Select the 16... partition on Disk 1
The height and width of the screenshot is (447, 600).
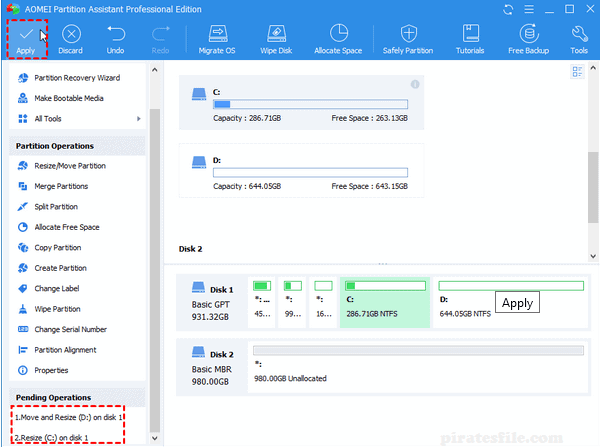323,302
